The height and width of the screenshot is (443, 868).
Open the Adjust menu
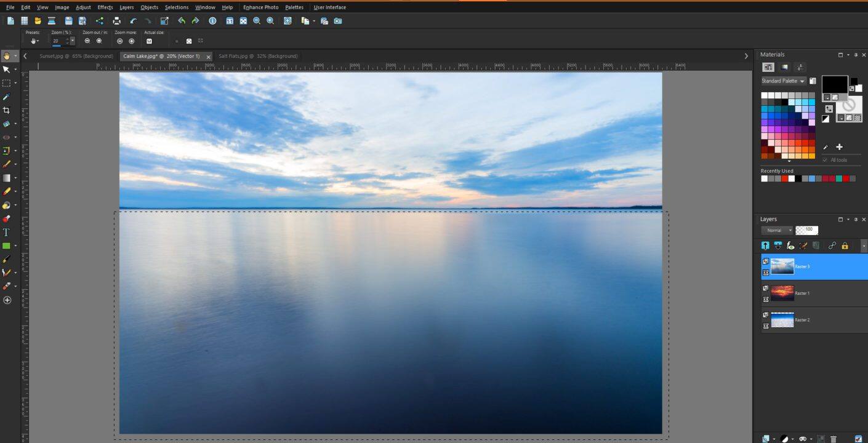click(83, 7)
